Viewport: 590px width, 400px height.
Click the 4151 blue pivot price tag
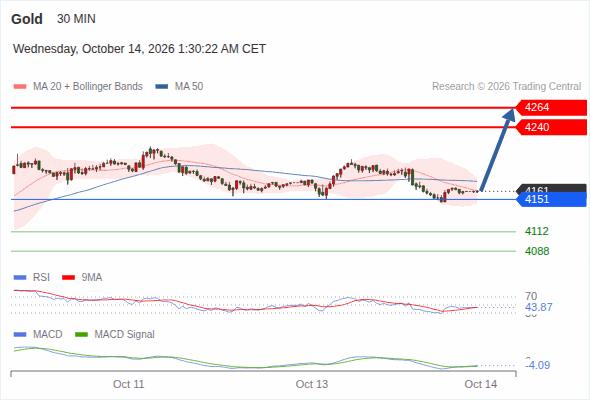coord(551,199)
